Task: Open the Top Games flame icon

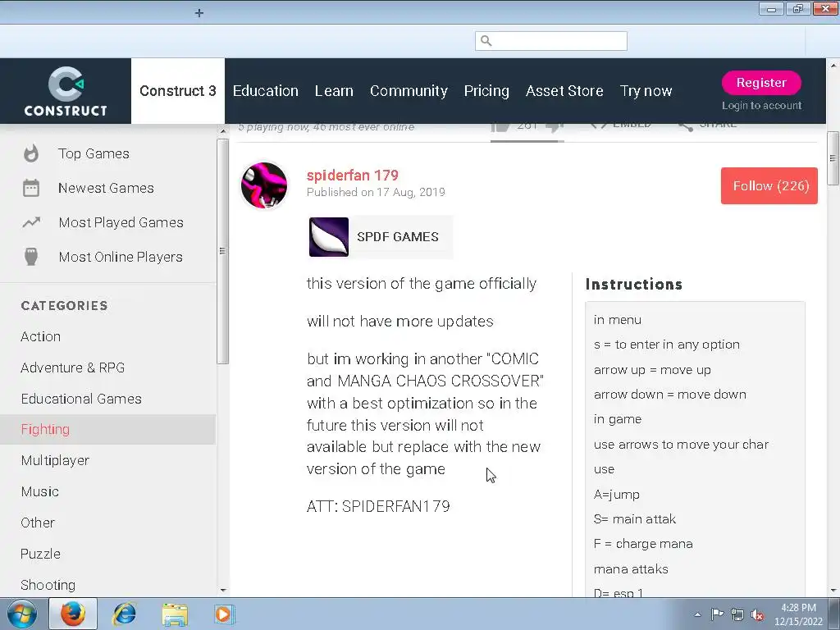Action: [x=31, y=153]
